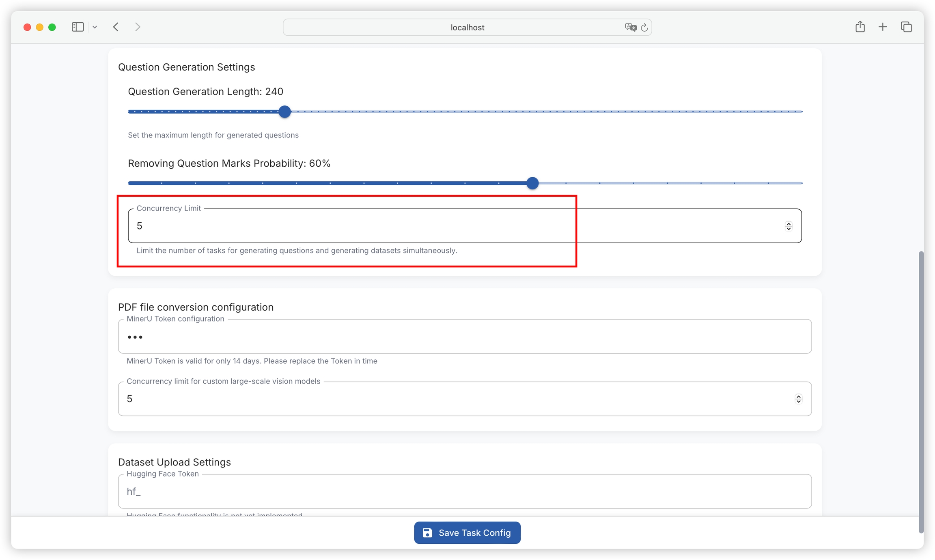This screenshot has width=935, height=560.
Task: Click the Share icon in toolbar
Action: click(x=860, y=27)
